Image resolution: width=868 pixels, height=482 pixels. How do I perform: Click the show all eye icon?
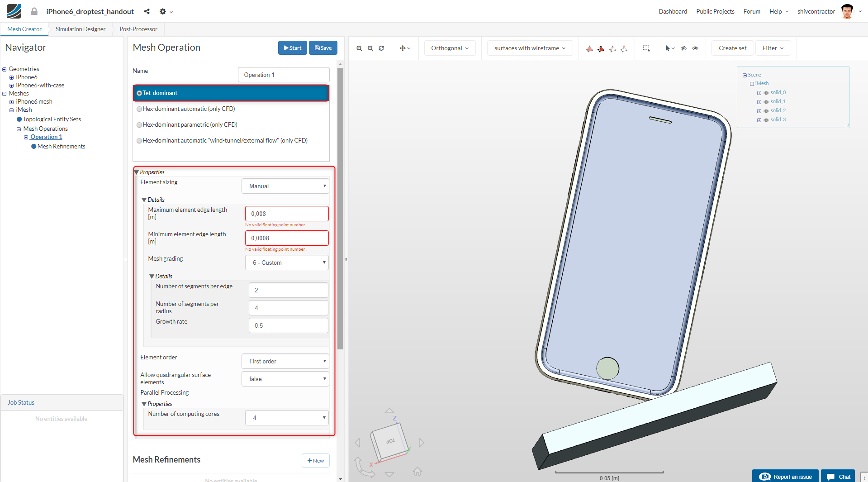coord(695,48)
